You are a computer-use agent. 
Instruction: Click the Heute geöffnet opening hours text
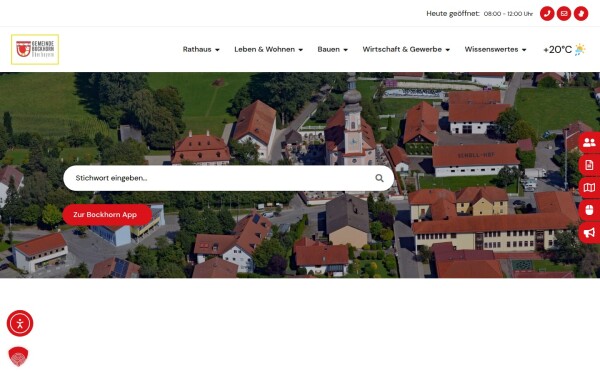coord(453,13)
